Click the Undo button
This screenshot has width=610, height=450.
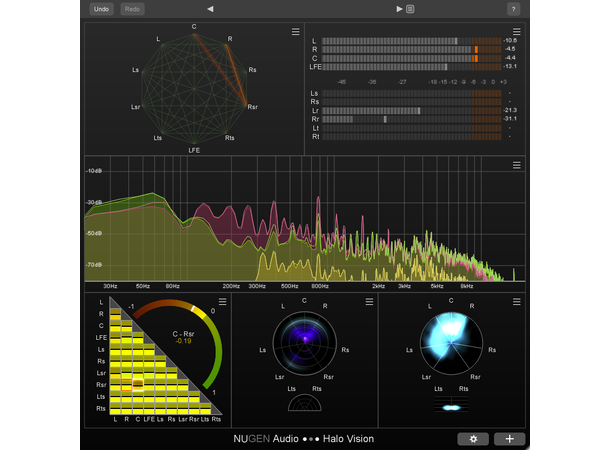(101, 9)
